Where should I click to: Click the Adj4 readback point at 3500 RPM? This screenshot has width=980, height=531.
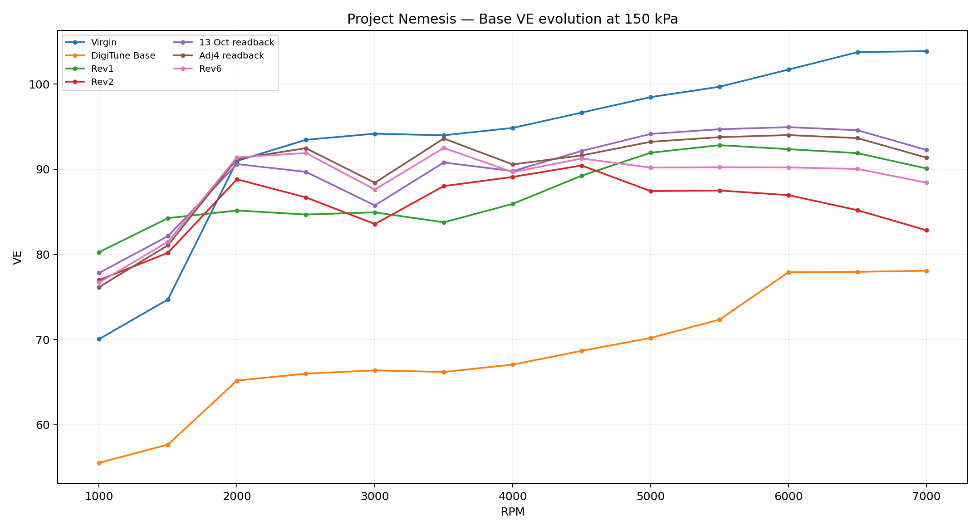[444, 138]
